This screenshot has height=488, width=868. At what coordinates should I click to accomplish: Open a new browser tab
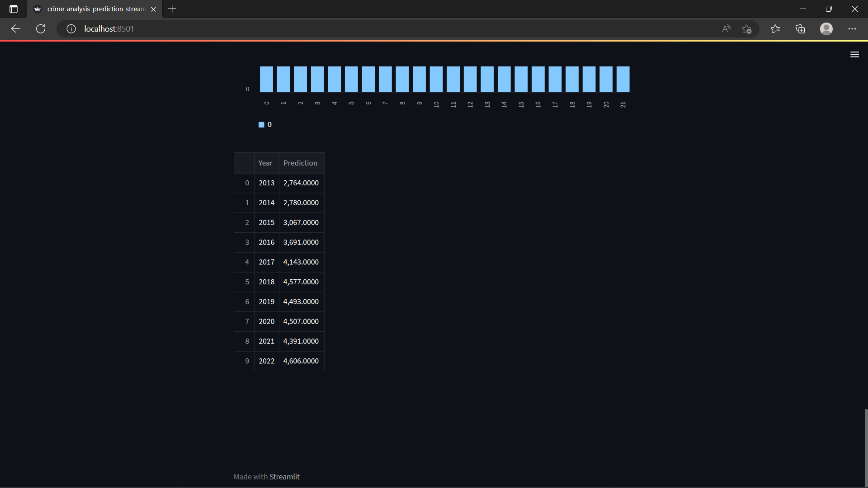[172, 9]
